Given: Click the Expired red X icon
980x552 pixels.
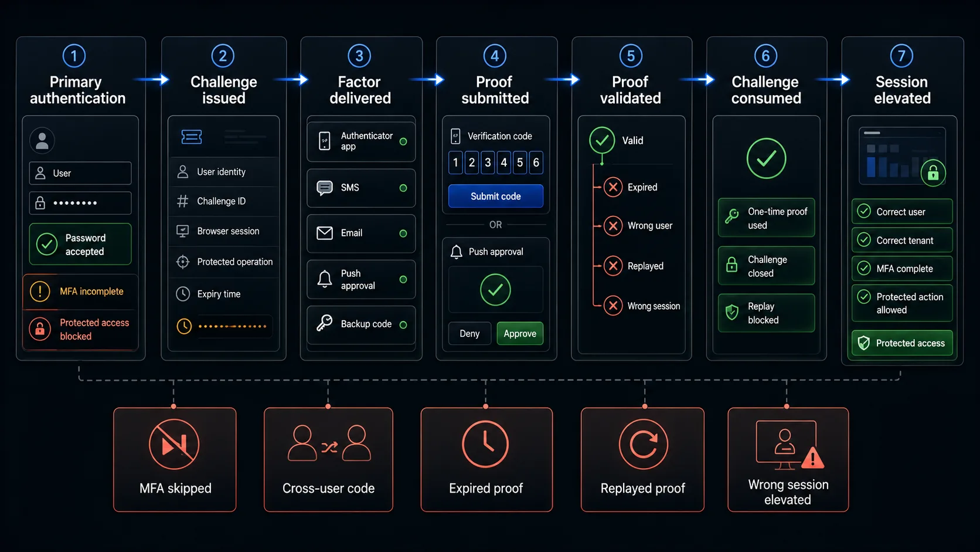Looking at the screenshot, I should 613,187.
